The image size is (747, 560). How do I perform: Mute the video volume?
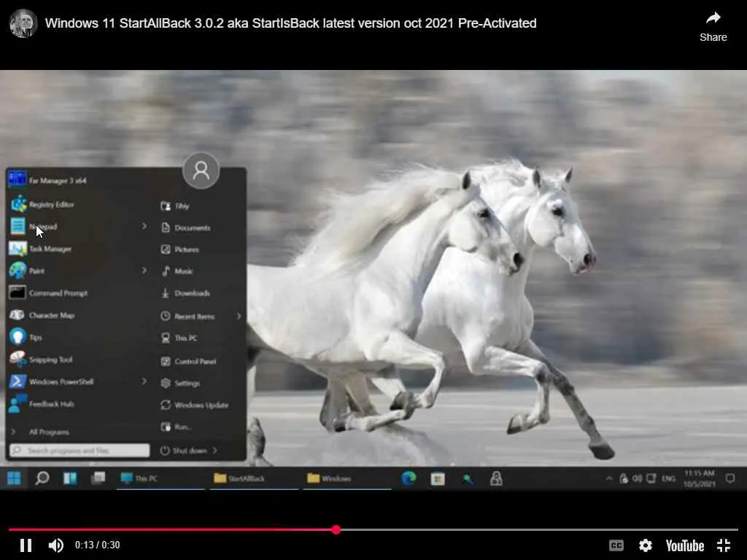55,545
